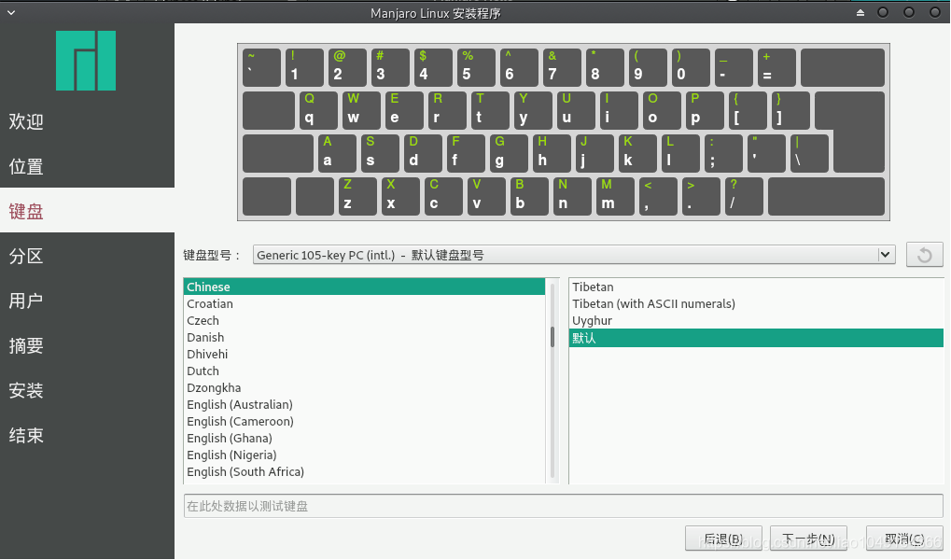
Task: Click the 5 key on the keyboard preview
Action: pos(476,67)
